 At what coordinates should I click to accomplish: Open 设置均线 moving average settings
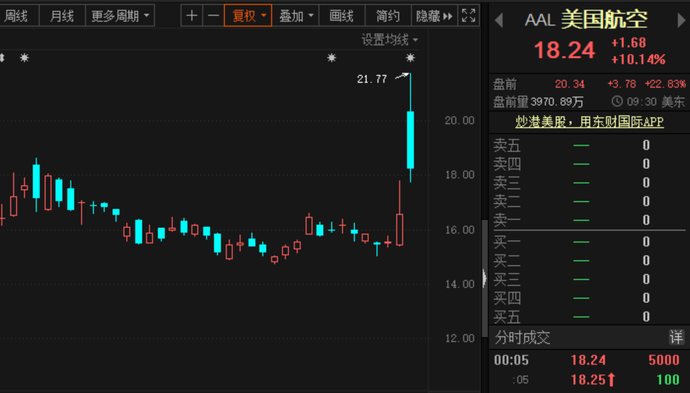(x=389, y=40)
